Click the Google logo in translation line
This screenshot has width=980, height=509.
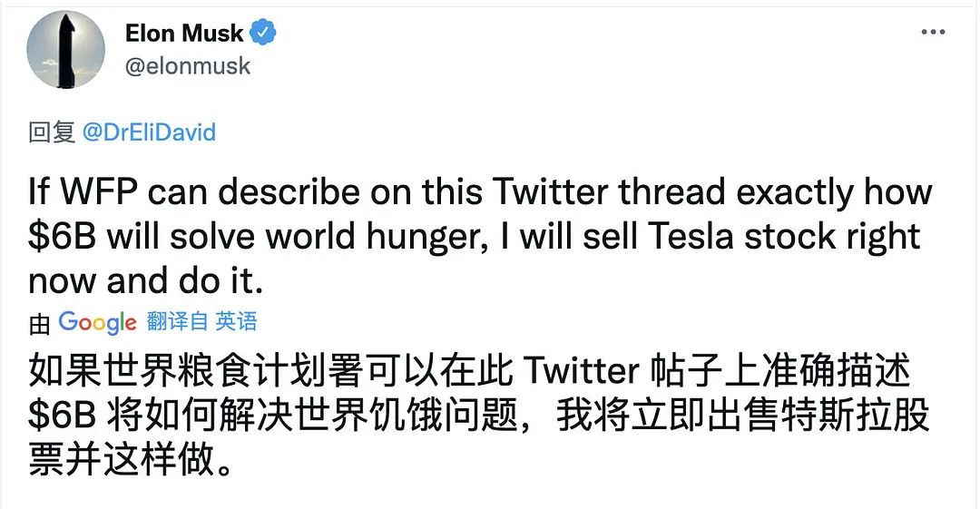tap(97, 321)
